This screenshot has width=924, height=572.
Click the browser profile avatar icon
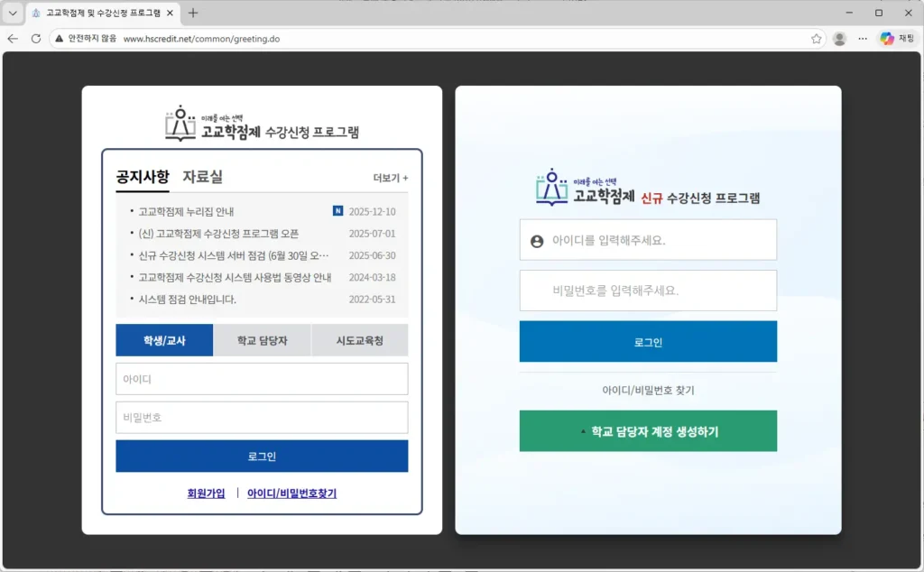click(839, 39)
